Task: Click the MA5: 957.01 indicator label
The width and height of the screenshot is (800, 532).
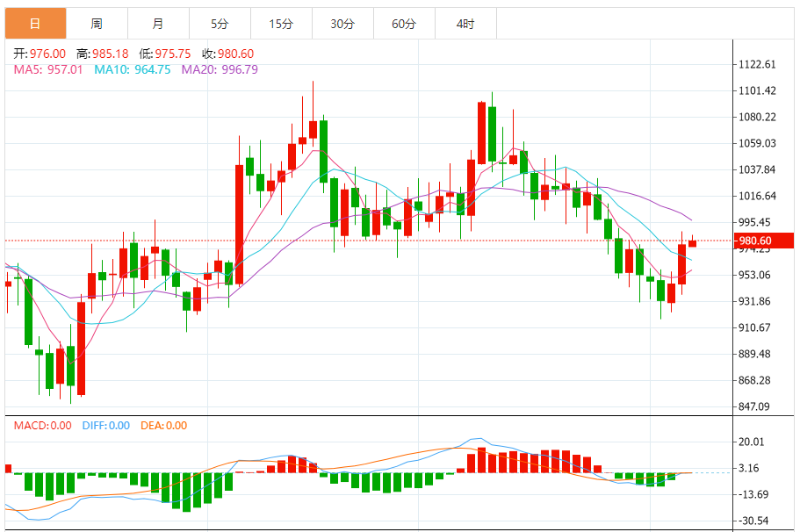Action: [x=48, y=69]
